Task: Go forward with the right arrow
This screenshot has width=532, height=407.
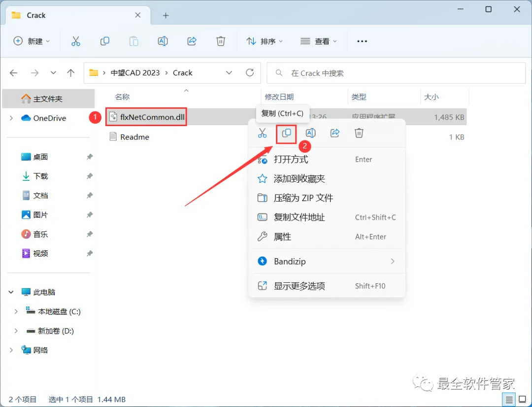Action: tap(34, 72)
